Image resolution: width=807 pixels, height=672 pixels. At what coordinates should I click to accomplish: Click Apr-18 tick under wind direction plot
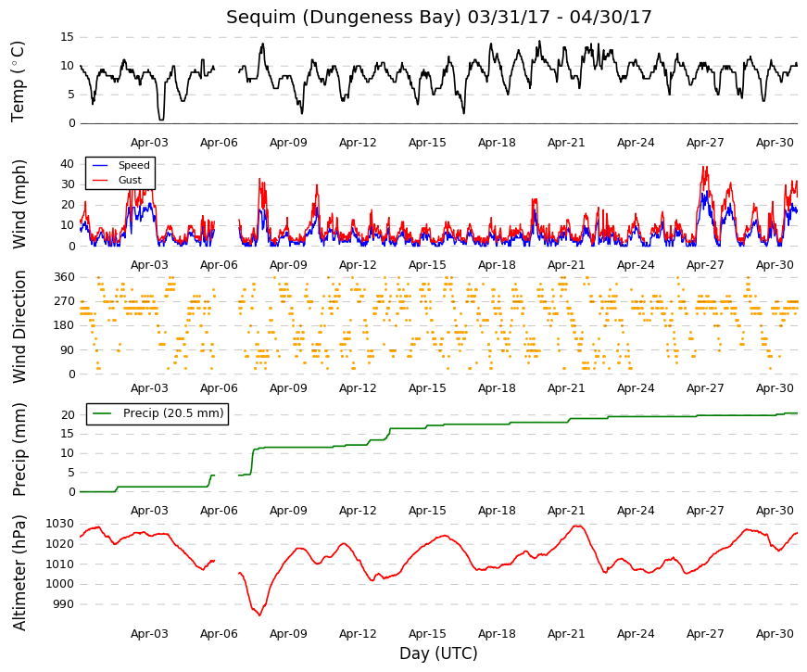tap(497, 388)
